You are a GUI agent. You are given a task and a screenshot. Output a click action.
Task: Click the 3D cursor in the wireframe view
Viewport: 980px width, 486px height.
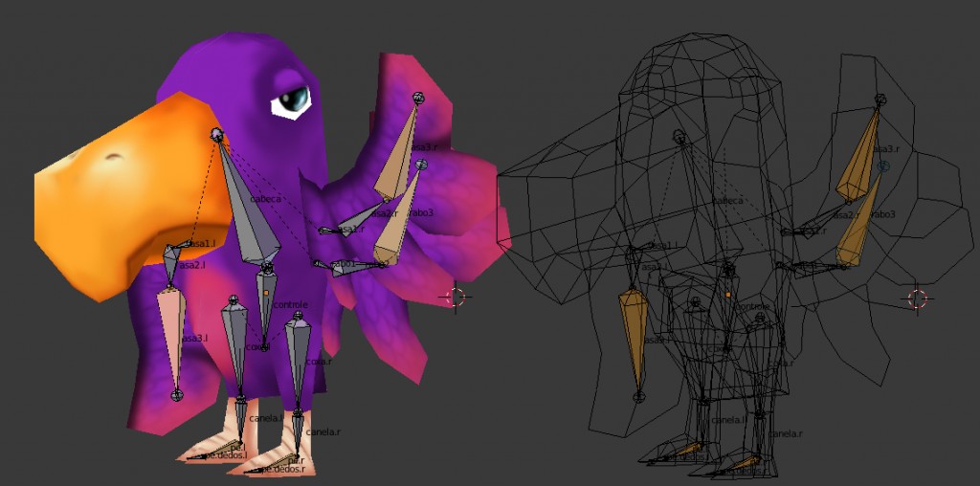[918, 299]
